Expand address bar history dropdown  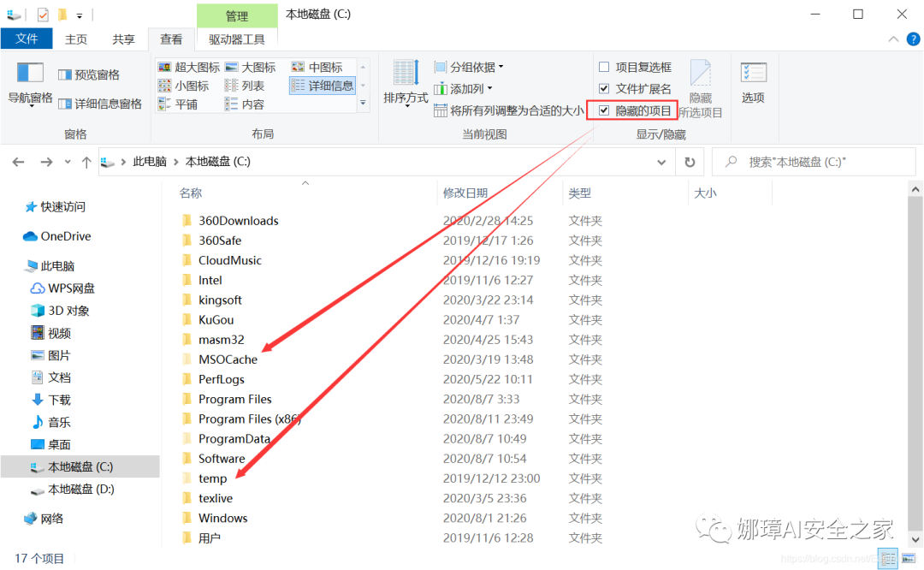661,162
